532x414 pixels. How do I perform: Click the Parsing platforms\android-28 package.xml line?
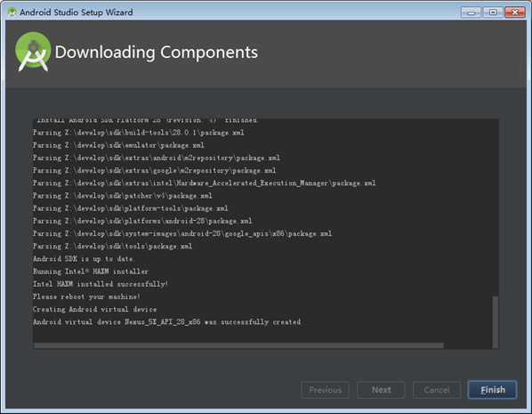tap(142, 221)
